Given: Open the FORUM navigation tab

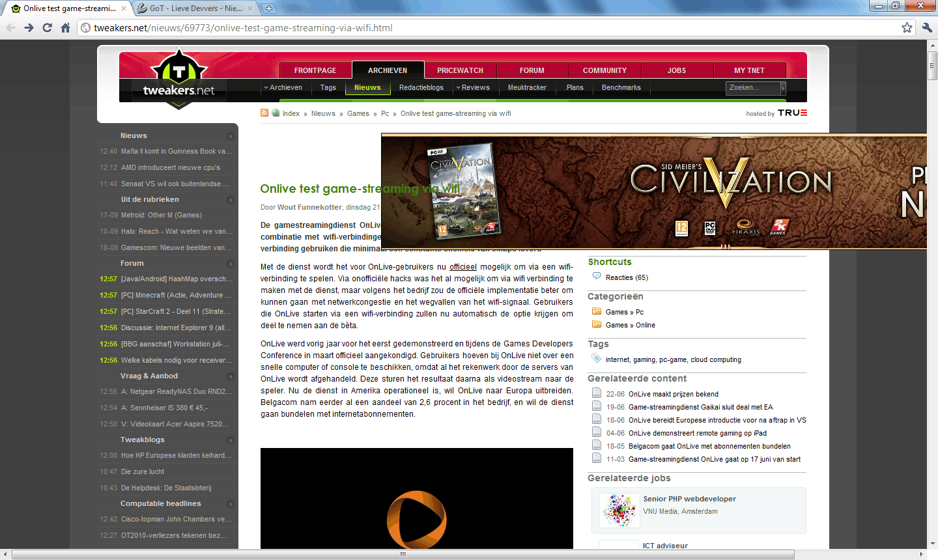Looking at the screenshot, I should (532, 70).
